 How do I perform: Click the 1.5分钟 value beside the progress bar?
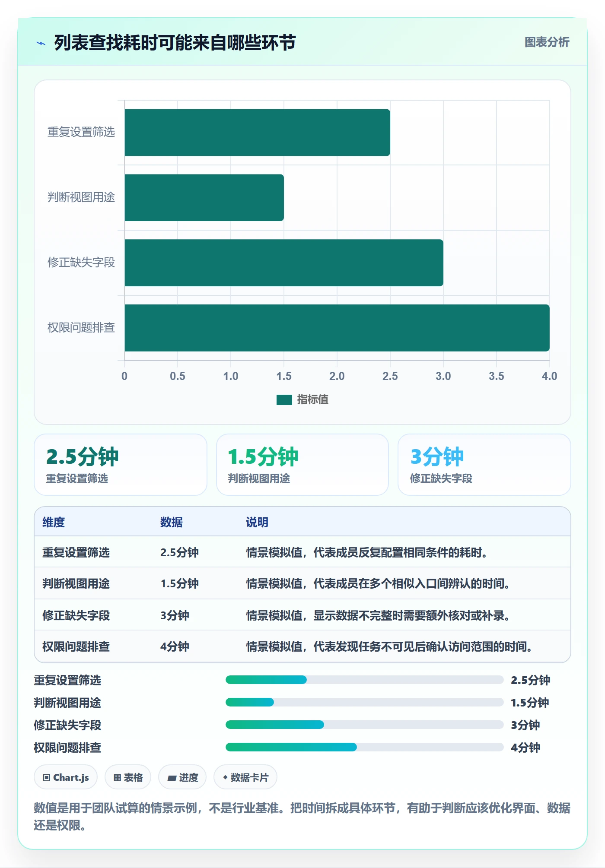530,703
